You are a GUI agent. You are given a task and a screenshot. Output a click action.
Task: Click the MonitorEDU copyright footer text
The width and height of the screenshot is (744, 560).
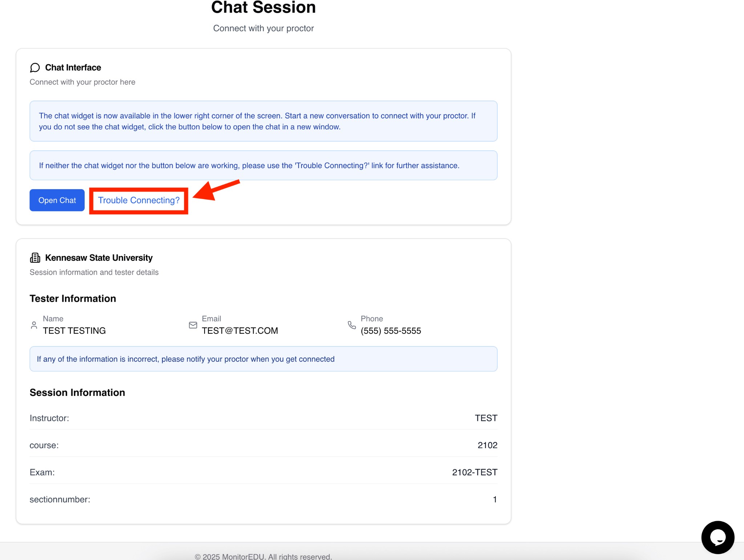tap(263, 556)
